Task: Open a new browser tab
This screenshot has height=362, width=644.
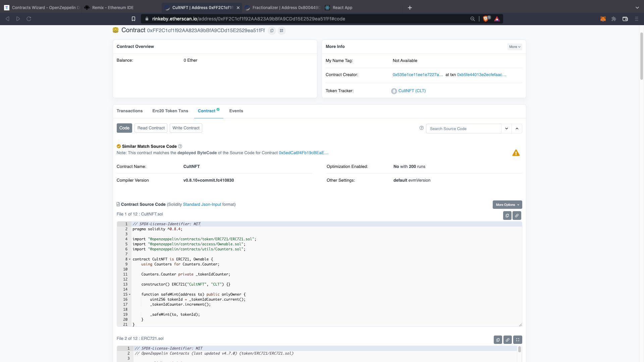Action: (410, 7)
